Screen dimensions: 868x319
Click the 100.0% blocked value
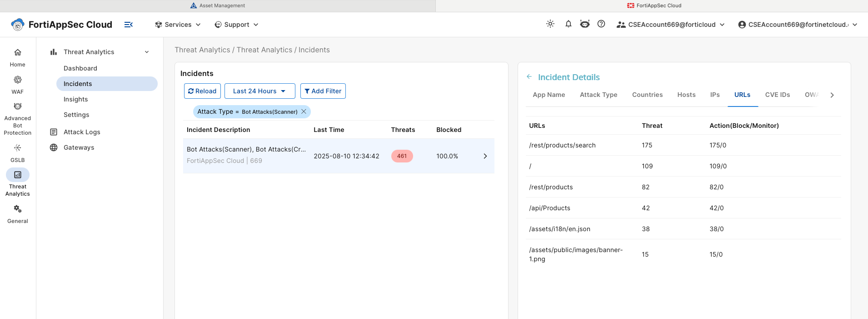coord(447,156)
